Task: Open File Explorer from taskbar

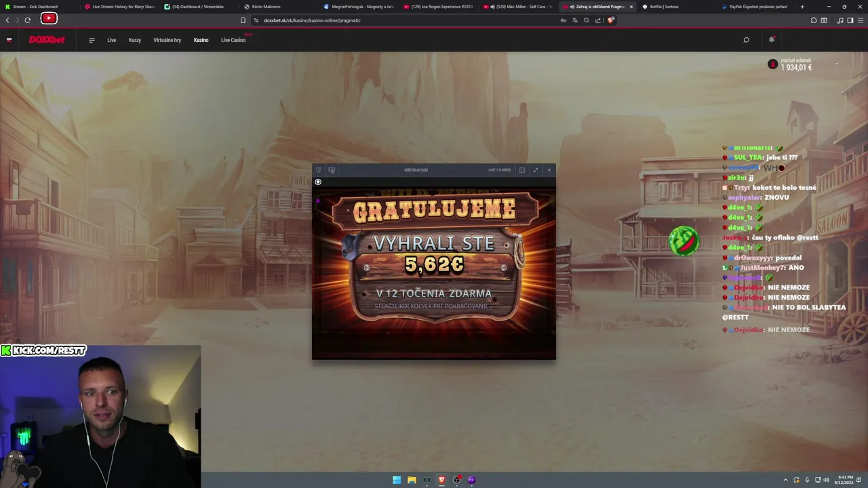Action: point(412,480)
